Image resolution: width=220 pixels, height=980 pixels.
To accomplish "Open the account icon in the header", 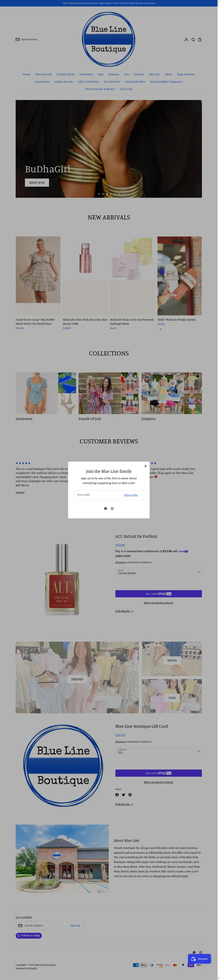I will [186, 40].
